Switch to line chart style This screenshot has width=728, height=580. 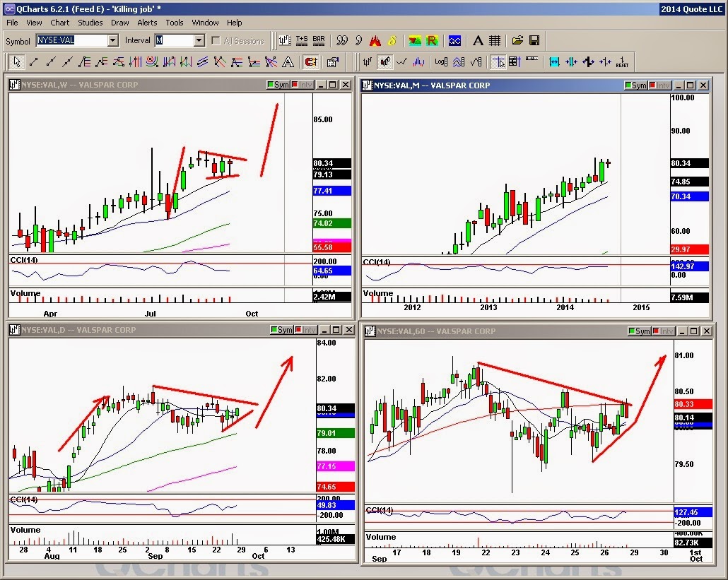point(401,61)
